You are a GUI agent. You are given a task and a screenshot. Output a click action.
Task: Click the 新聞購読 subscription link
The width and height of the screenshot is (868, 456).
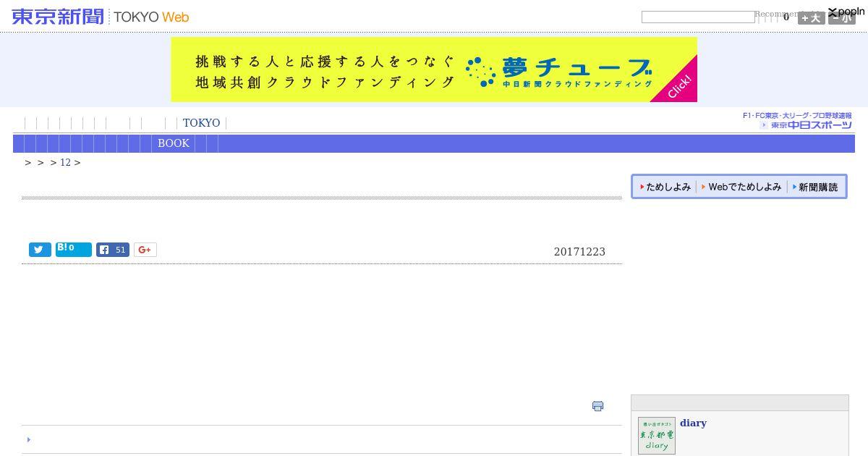tap(815, 187)
